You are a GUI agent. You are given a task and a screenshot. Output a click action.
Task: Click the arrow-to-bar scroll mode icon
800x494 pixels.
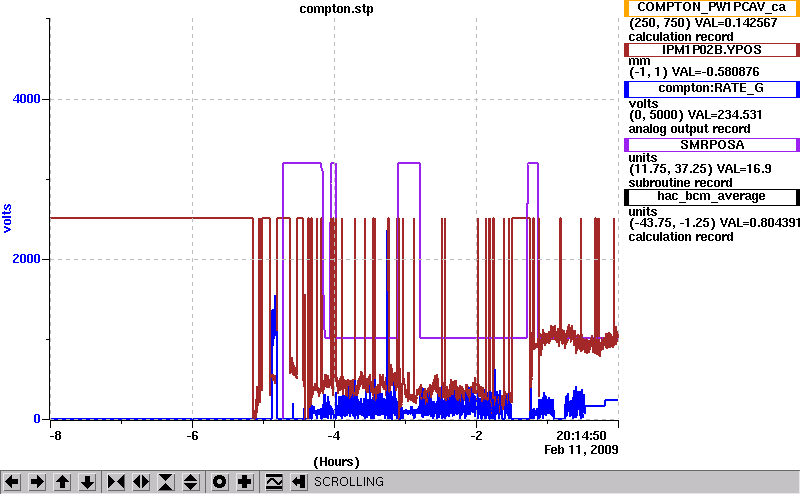point(298,482)
